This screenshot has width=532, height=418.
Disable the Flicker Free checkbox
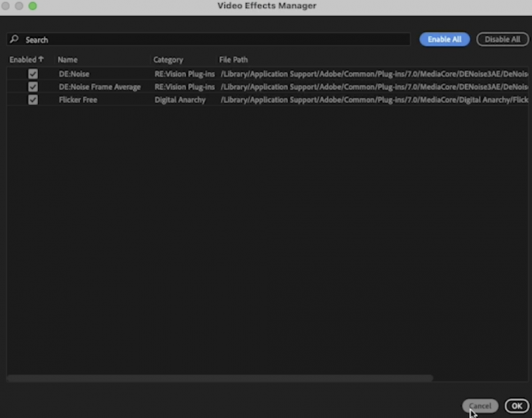[32, 100]
